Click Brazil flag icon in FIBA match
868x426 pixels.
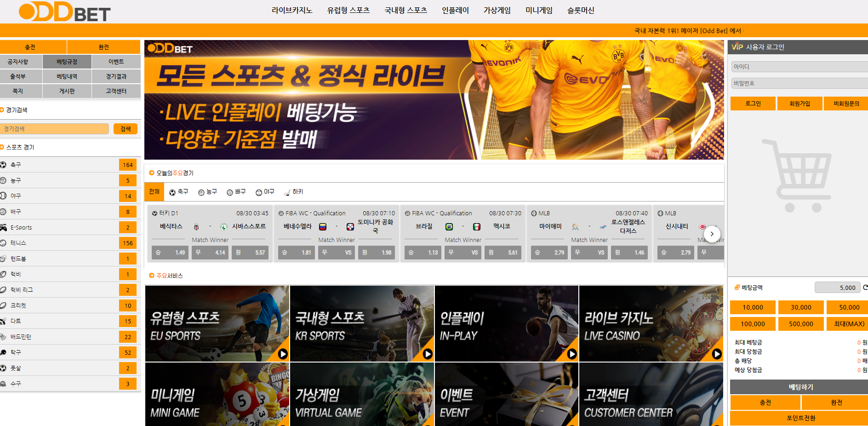coord(449,227)
